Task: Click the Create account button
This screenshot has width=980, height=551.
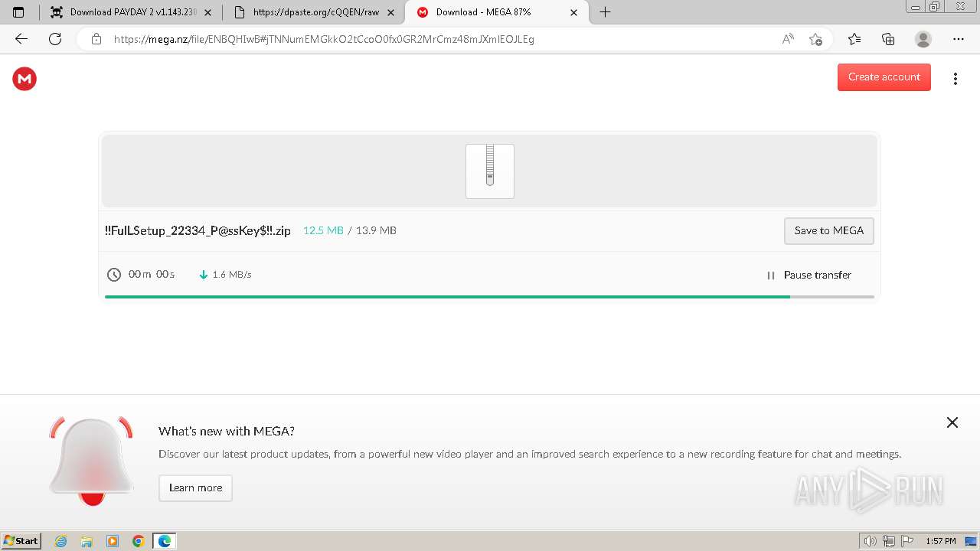Action: [884, 77]
